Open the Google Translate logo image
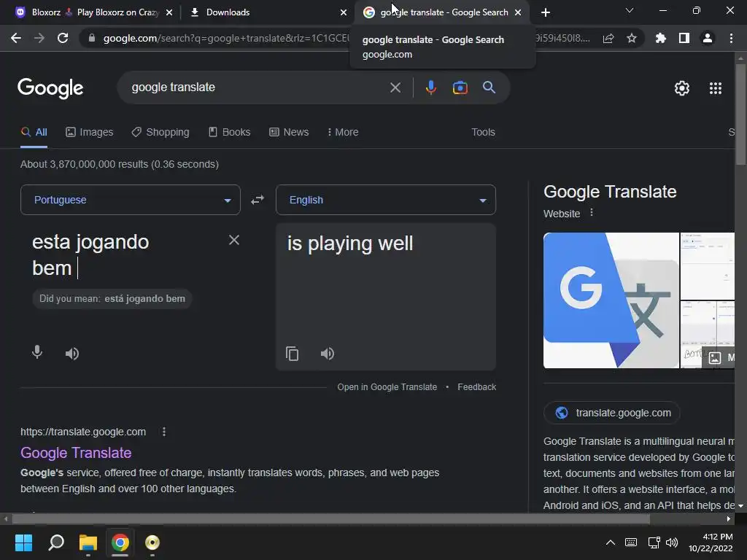Image resolution: width=747 pixels, height=560 pixels. click(x=611, y=300)
